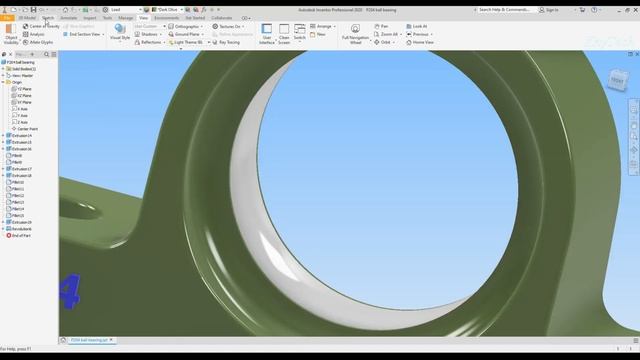
Task: Select the X Axis in browser
Action: (20, 109)
